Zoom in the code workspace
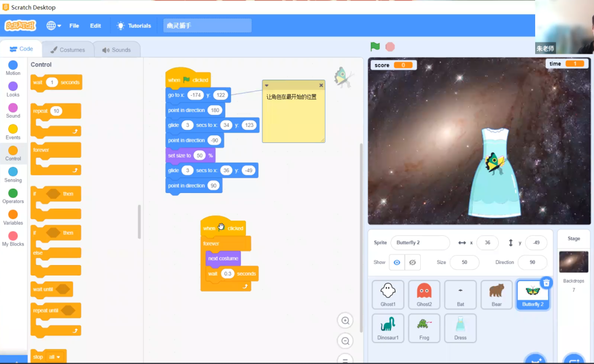This screenshot has width=594, height=364. tap(345, 321)
